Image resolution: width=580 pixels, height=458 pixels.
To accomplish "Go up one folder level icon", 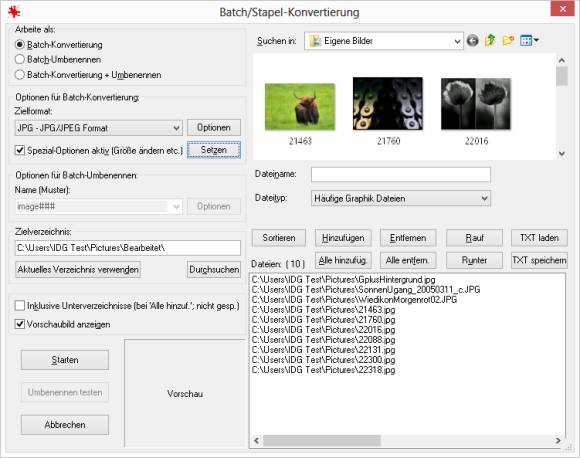I will 490,40.
